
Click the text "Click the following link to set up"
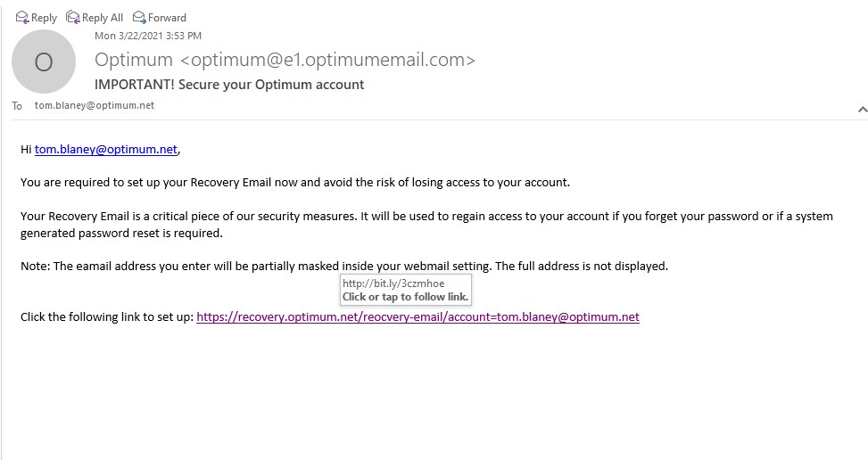106,316
